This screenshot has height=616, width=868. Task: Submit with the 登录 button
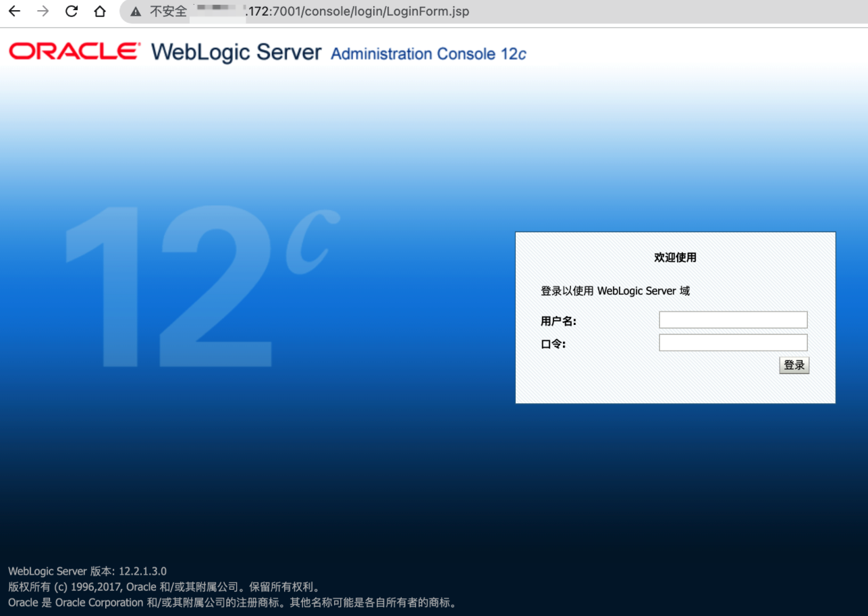click(x=794, y=365)
